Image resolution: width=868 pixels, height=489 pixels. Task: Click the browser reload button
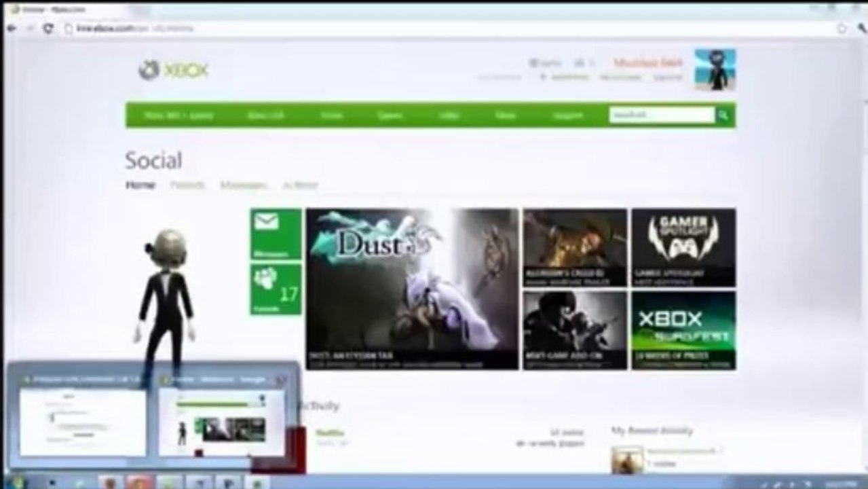coord(48,28)
